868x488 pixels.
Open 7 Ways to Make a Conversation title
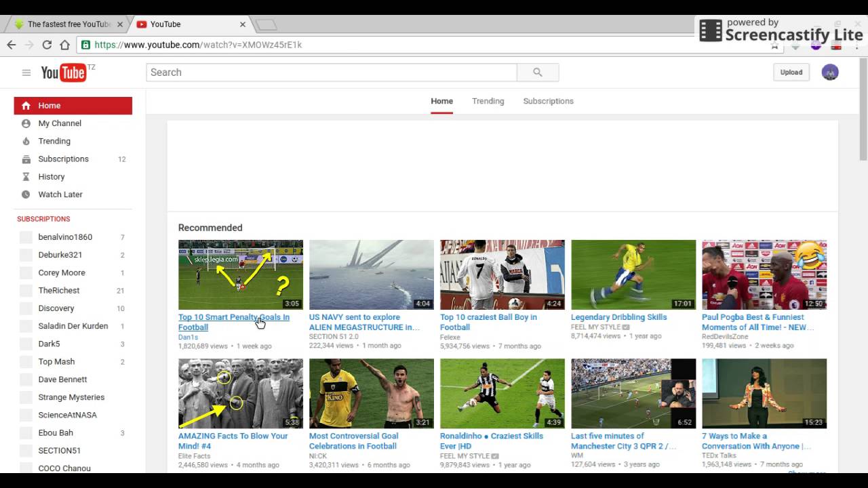click(x=756, y=441)
